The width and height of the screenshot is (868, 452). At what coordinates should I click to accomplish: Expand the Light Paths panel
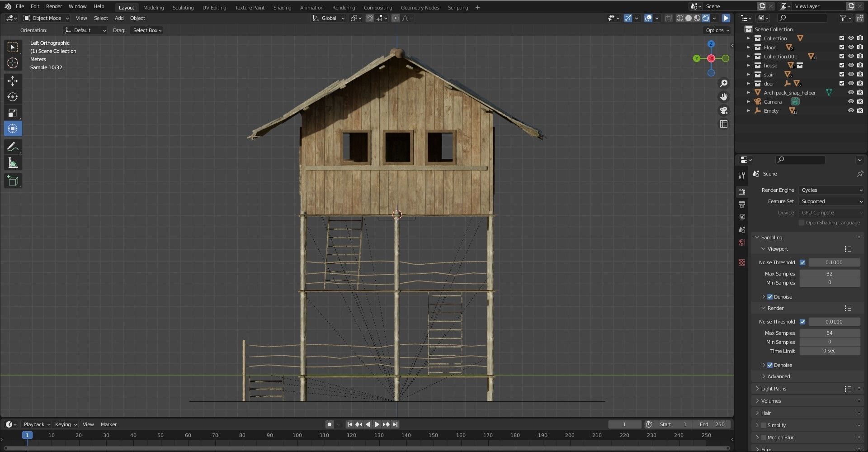coord(774,389)
